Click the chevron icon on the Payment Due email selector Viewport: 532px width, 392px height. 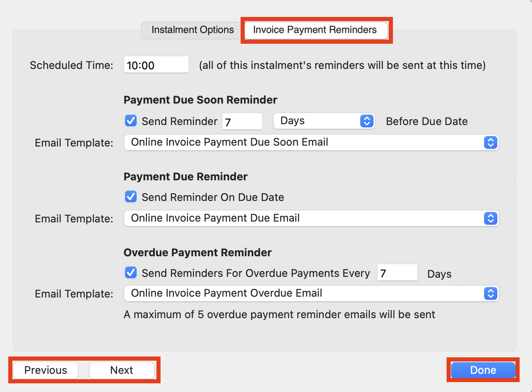(491, 218)
